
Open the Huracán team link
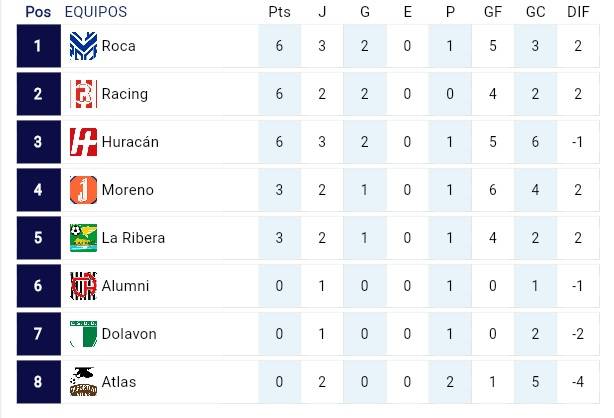[130, 142]
